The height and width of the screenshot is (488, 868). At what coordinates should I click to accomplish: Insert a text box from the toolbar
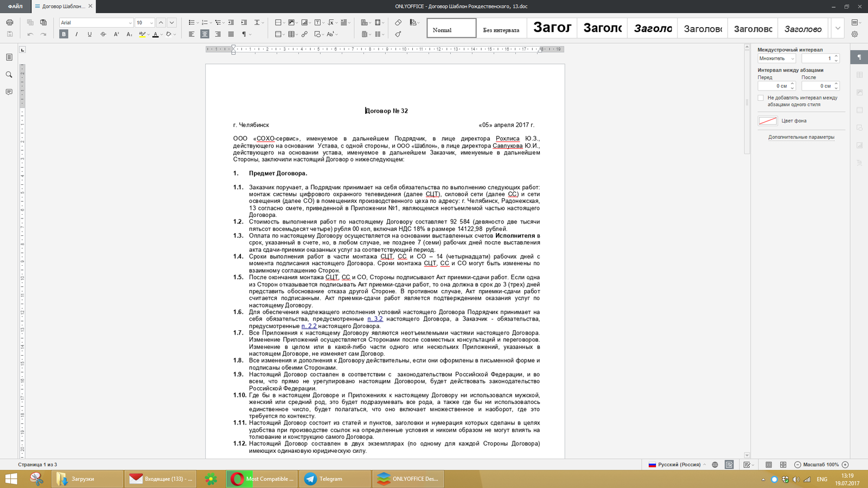click(x=317, y=22)
